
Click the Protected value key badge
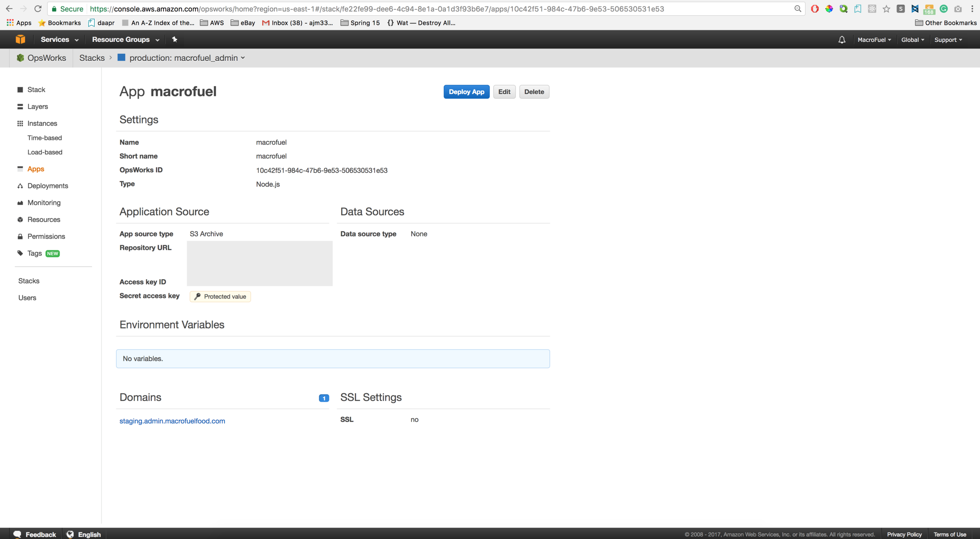pyautogui.click(x=220, y=296)
